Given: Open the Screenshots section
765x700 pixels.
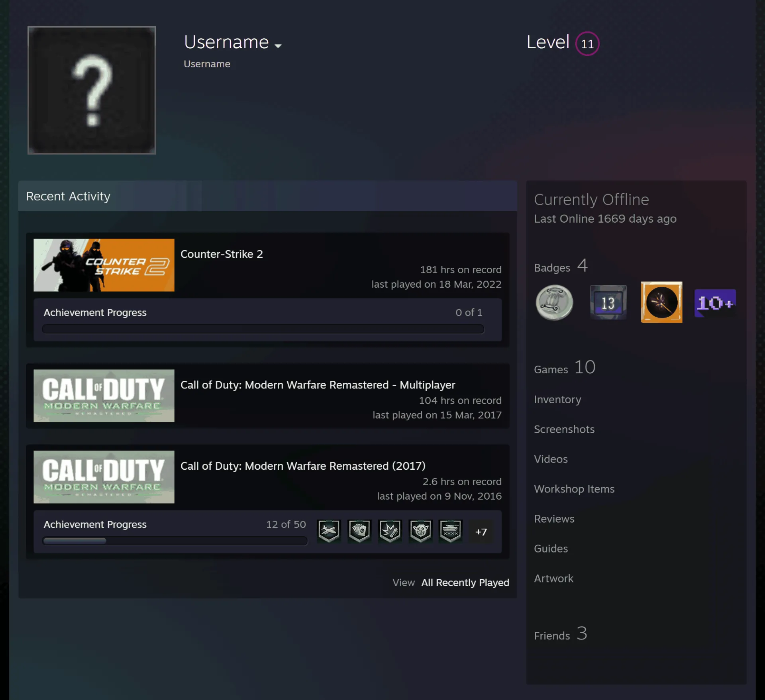Looking at the screenshot, I should 564,429.
